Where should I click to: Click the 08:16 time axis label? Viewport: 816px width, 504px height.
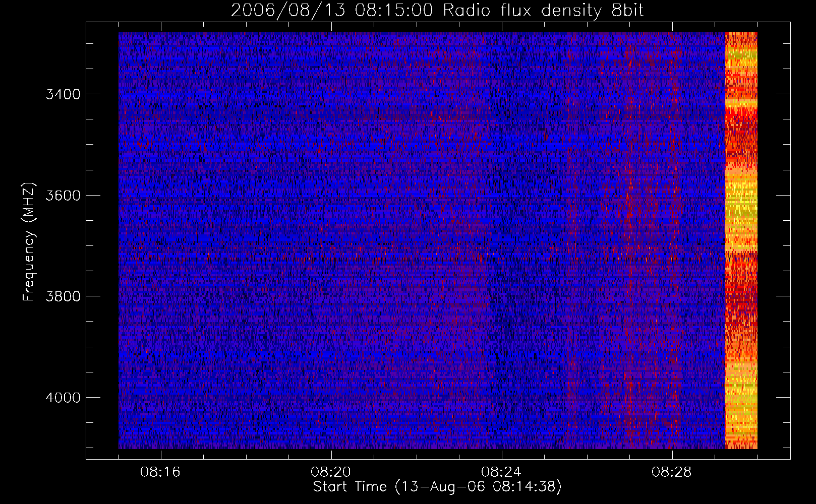[160, 472]
